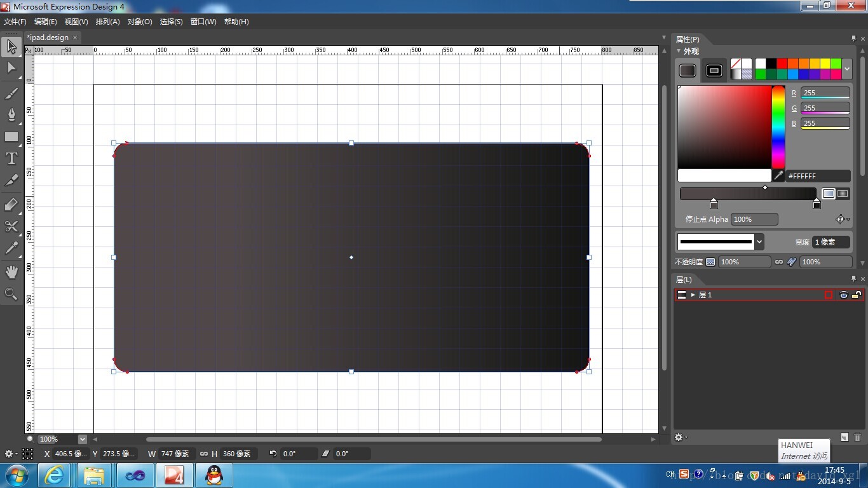This screenshot has height=488, width=868.
Task: Click the right gradient stop marker
Action: (x=817, y=203)
